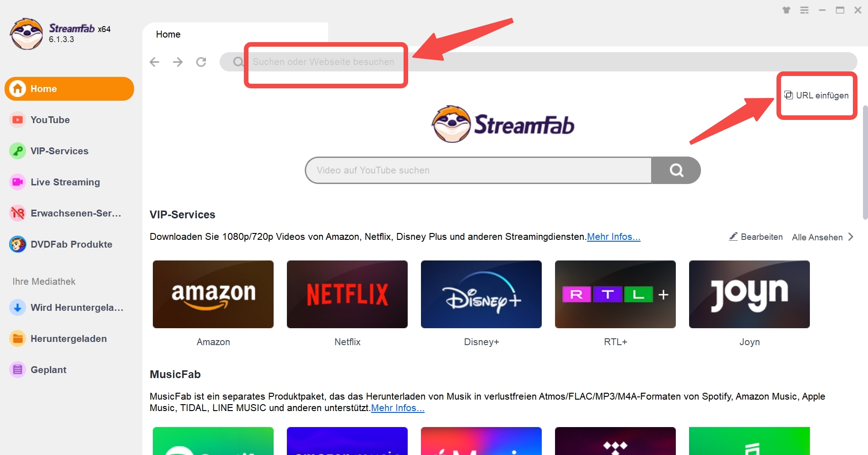Click the back navigation arrow
Image resolution: width=868 pixels, height=455 pixels.
(155, 62)
